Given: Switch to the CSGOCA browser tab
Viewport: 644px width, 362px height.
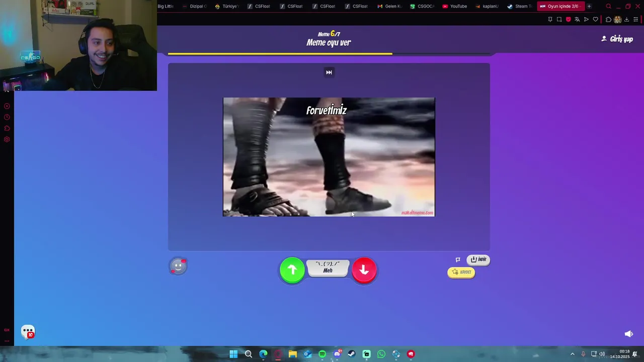Looking at the screenshot, I should (x=422, y=7).
